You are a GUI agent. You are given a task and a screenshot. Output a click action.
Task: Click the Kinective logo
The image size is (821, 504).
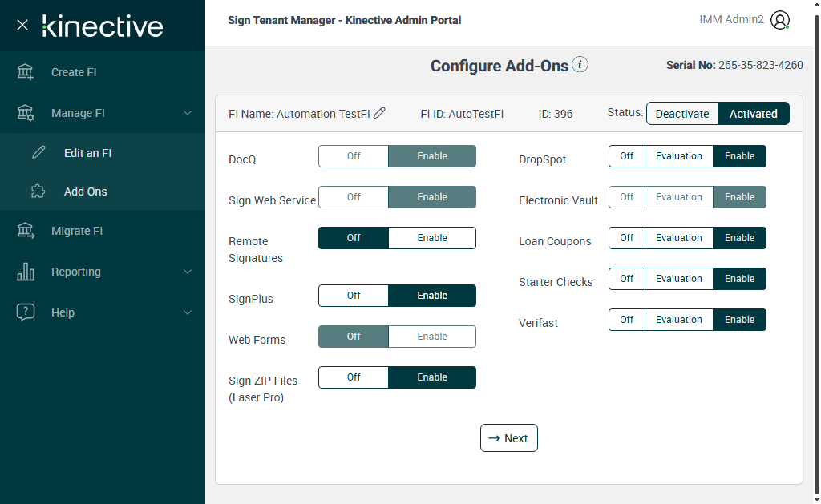(103, 26)
